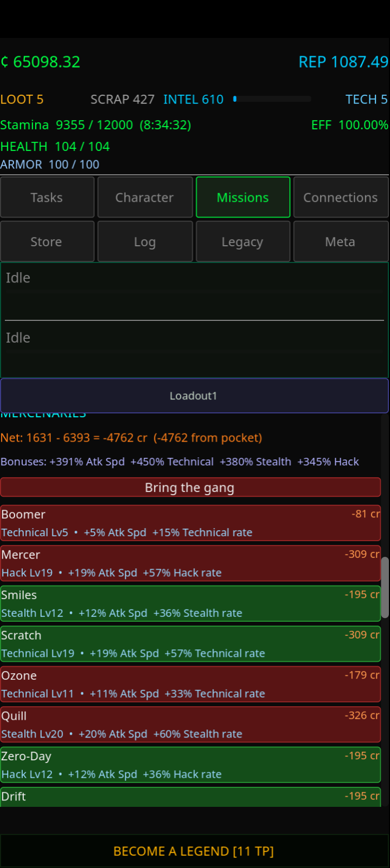This screenshot has height=868, width=390.
Task: Open the Connections tab
Action: (341, 198)
